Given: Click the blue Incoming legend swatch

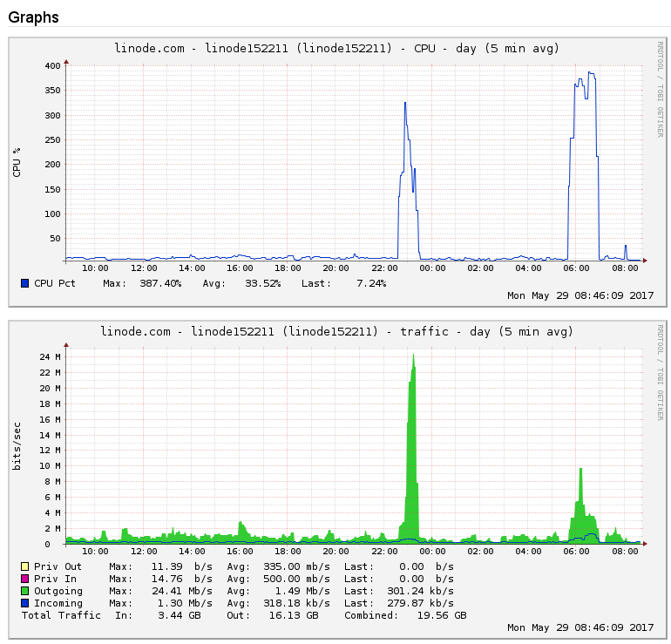Looking at the screenshot, I should click(x=24, y=603).
